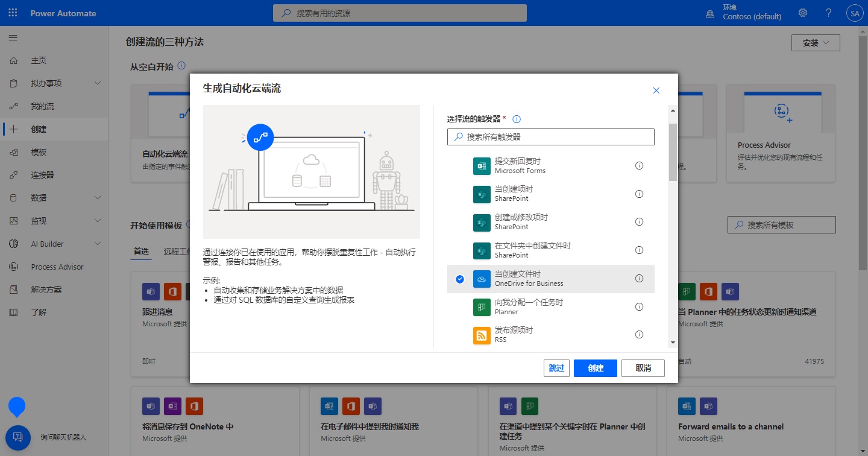The image size is (868, 456).
Task: Click info icon beside 从空白开始
Action: click(x=181, y=66)
